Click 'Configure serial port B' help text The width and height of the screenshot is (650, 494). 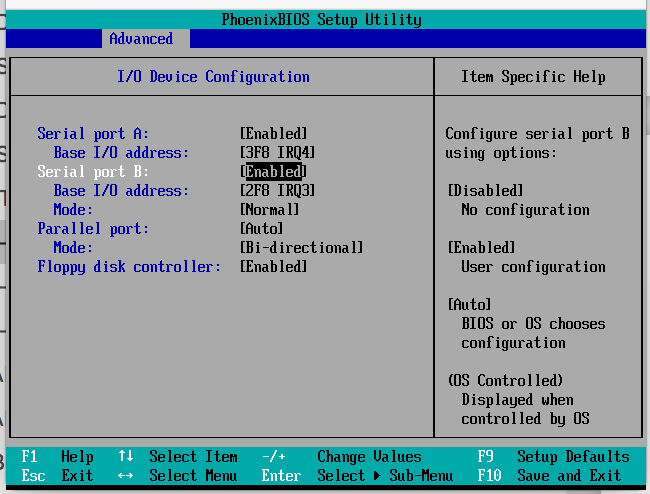(537, 134)
